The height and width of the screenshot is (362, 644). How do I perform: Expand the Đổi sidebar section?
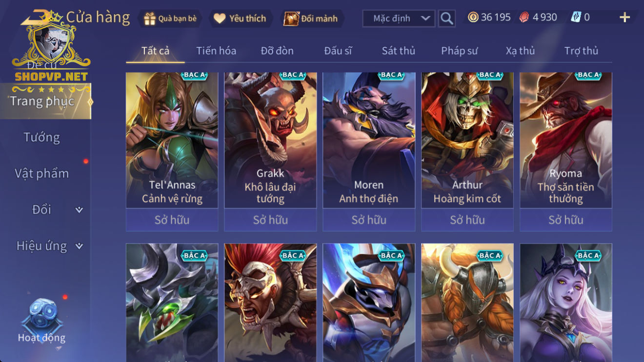tap(79, 210)
